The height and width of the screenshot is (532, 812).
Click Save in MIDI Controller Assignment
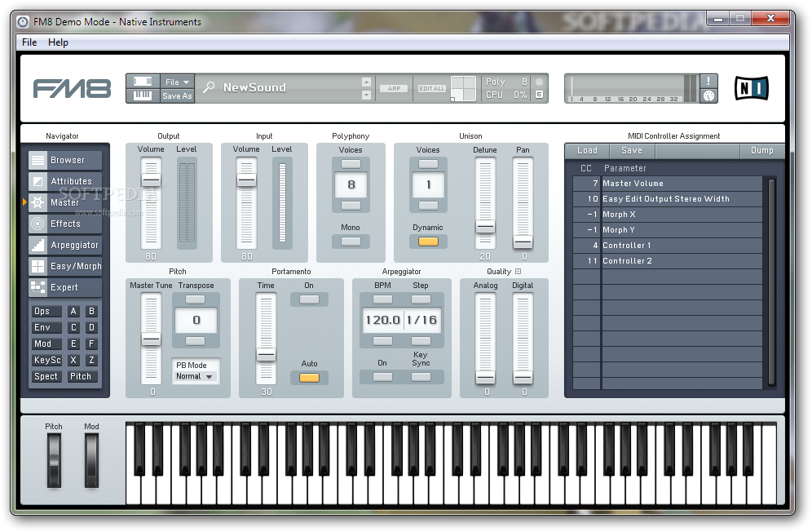point(632,150)
